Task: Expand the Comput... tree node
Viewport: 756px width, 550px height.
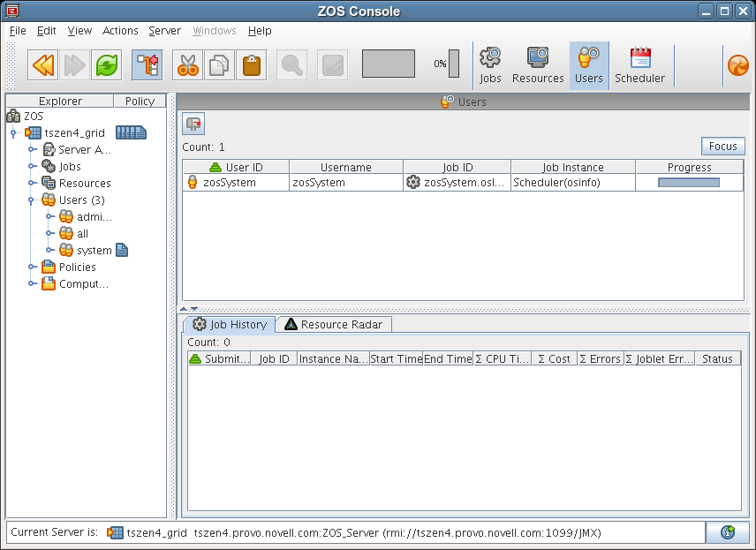Action: click(32, 283)
